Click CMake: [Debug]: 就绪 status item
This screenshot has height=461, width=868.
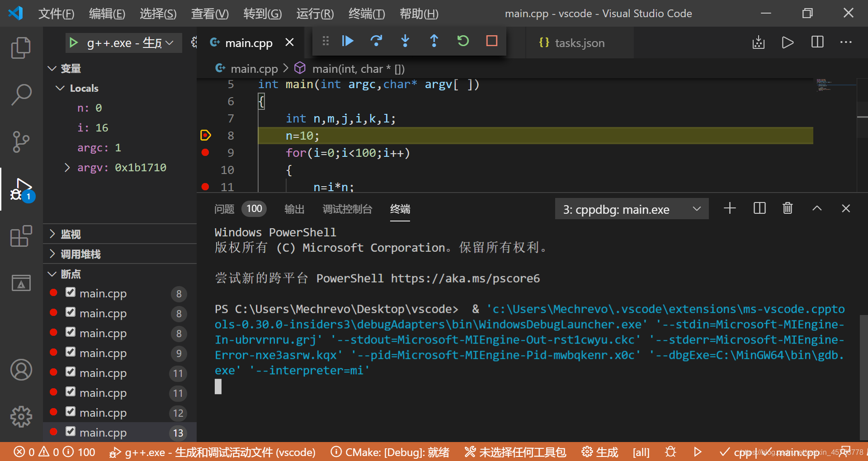(390, 452)
